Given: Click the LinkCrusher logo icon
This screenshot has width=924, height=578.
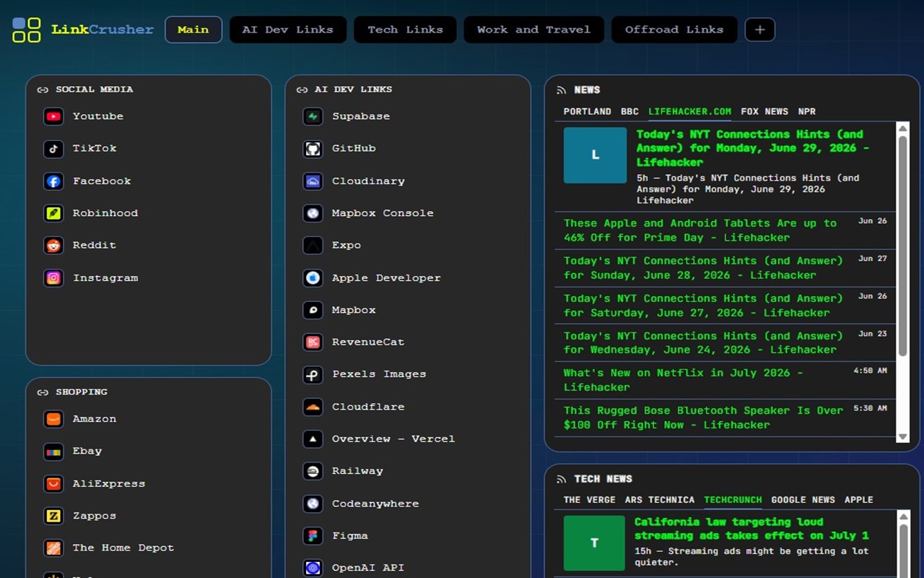Looking at the screenshot, I should tap(27, 30).
